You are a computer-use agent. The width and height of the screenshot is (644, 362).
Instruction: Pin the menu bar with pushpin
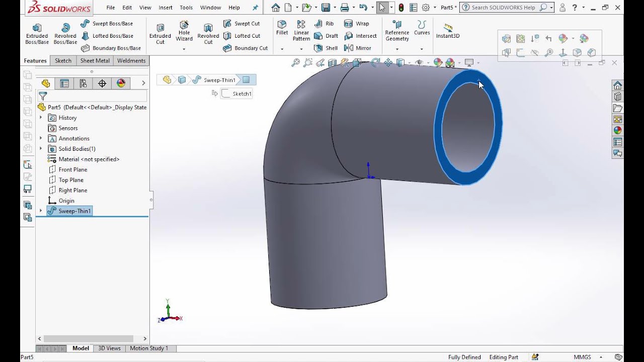click(255, 8)
